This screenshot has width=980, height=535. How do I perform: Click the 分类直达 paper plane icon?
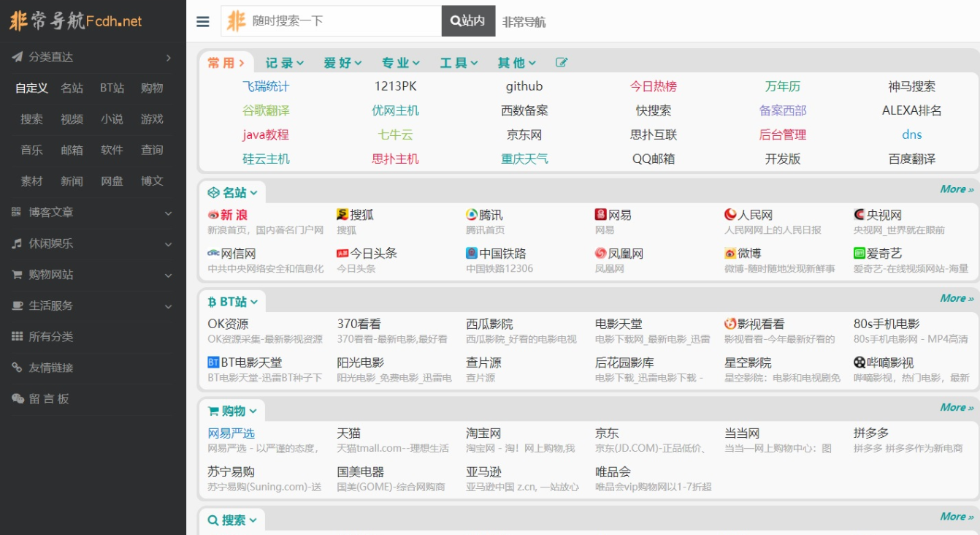click(18, 57)
